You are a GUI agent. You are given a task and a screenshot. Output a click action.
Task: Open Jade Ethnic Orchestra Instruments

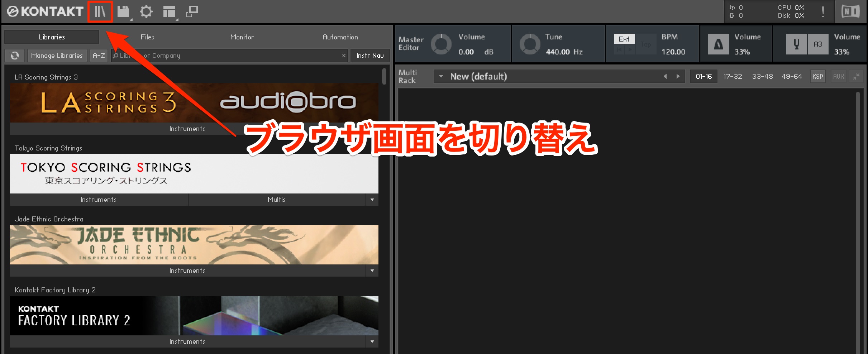point(187,271)
